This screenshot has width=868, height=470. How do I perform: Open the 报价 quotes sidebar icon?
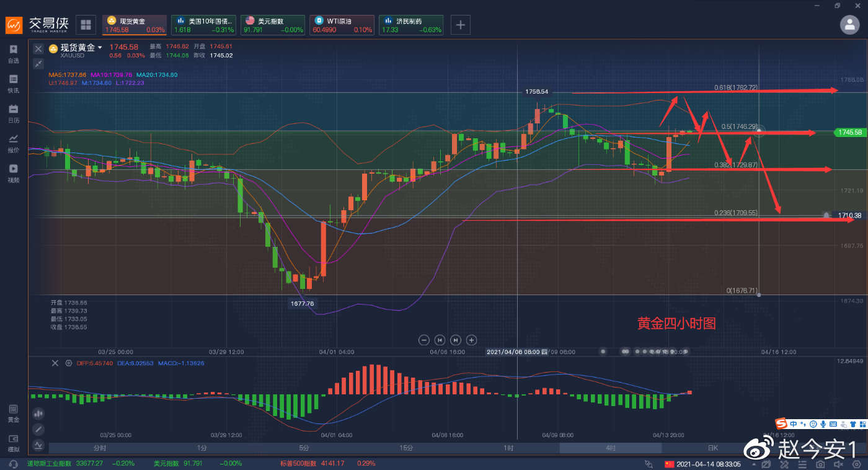pyautogui.click(x=13, y=143)
